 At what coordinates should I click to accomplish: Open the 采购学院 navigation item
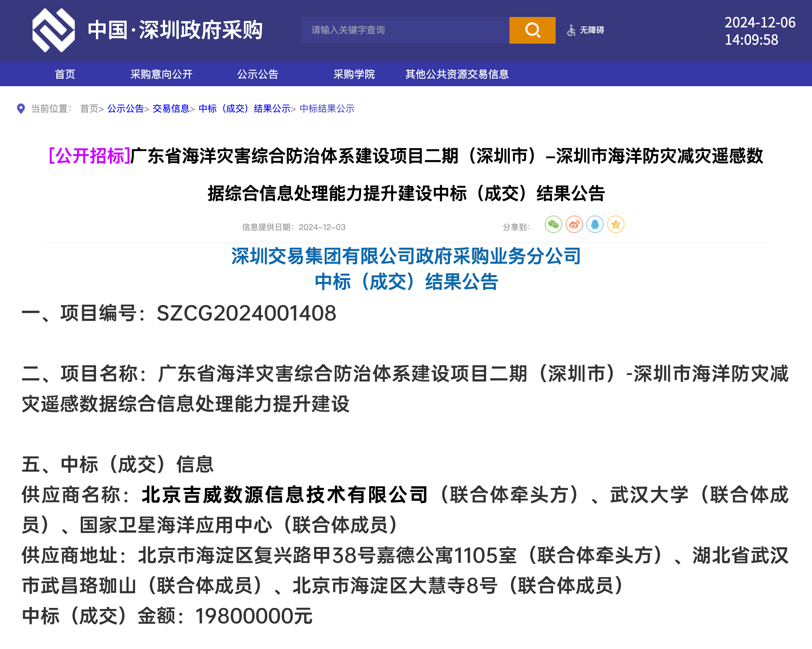[x=354, y=74]
